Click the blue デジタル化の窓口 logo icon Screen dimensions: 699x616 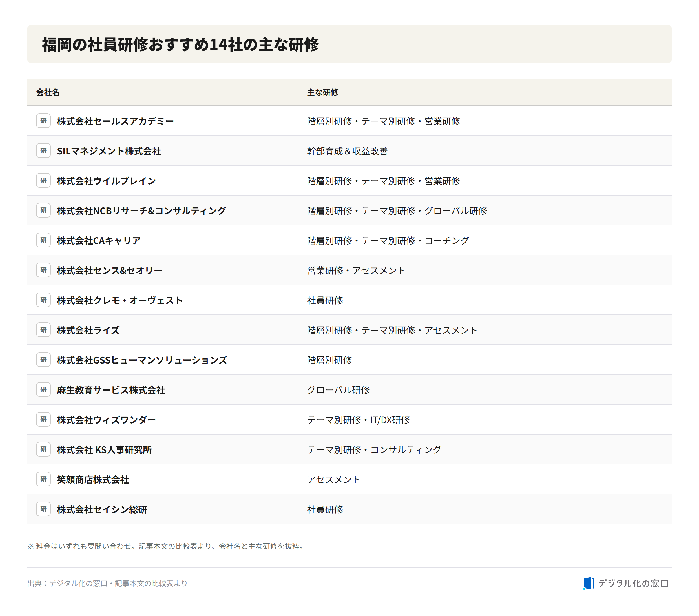point(589,583)
